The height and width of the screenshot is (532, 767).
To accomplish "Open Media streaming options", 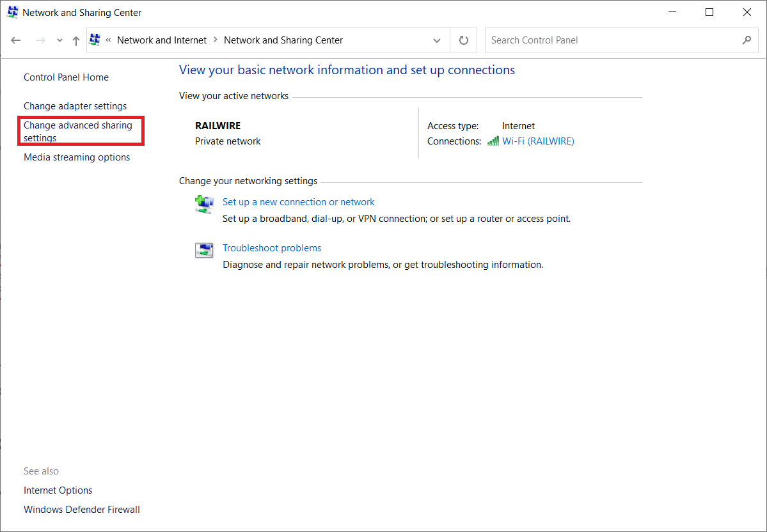I will click(x=77, y=157).
